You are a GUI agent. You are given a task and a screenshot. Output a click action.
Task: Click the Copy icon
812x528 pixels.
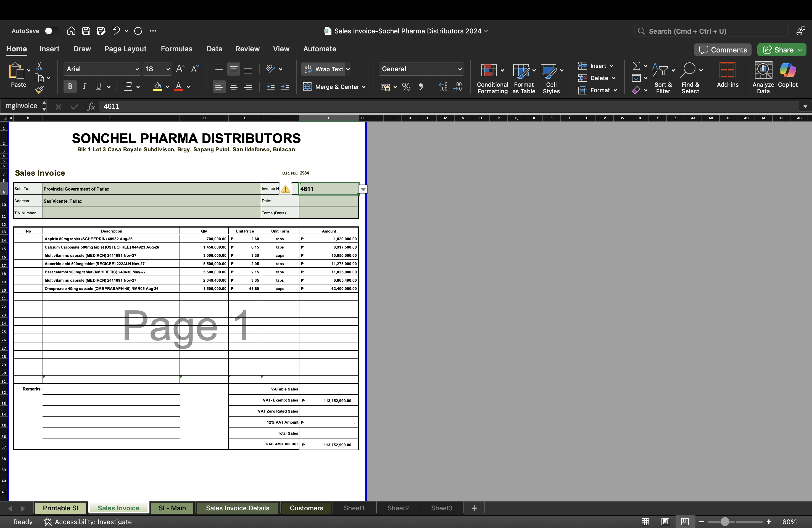pos(39,78)
